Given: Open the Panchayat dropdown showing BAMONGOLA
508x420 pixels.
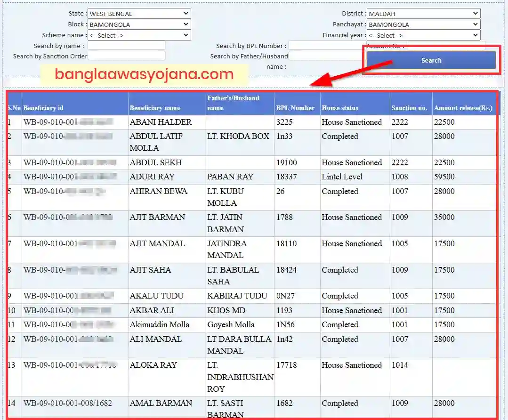Looking at the screenshot, I should [423, 24].
